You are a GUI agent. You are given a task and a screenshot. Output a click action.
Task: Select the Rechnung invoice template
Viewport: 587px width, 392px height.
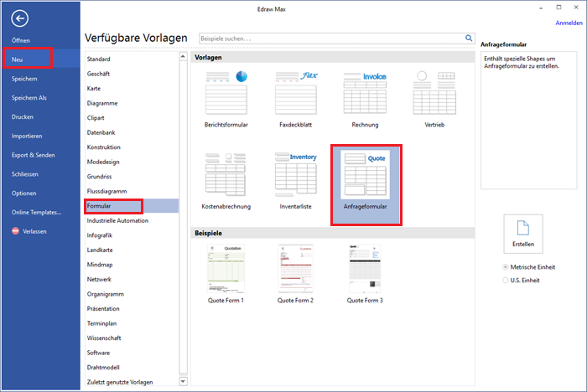365,99
